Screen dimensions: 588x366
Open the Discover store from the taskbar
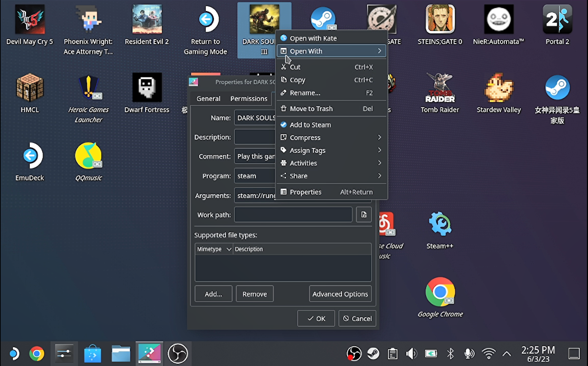coord(92,354)
